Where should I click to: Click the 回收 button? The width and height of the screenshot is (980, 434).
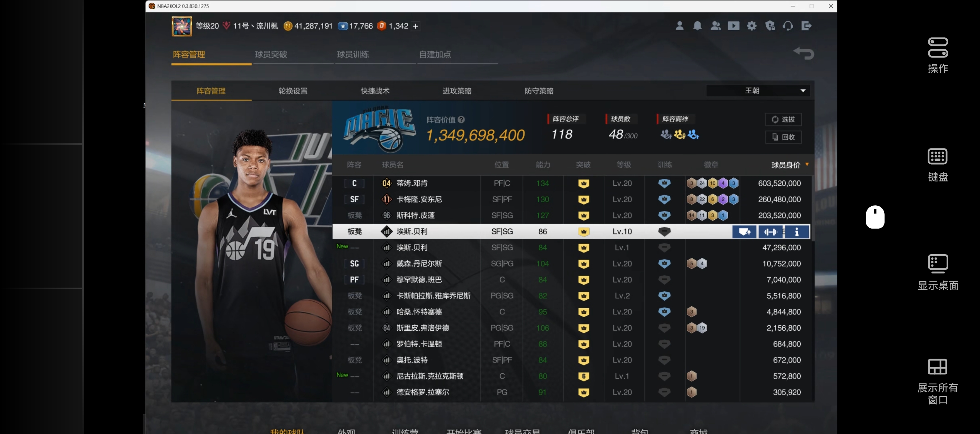click(783, 137)
